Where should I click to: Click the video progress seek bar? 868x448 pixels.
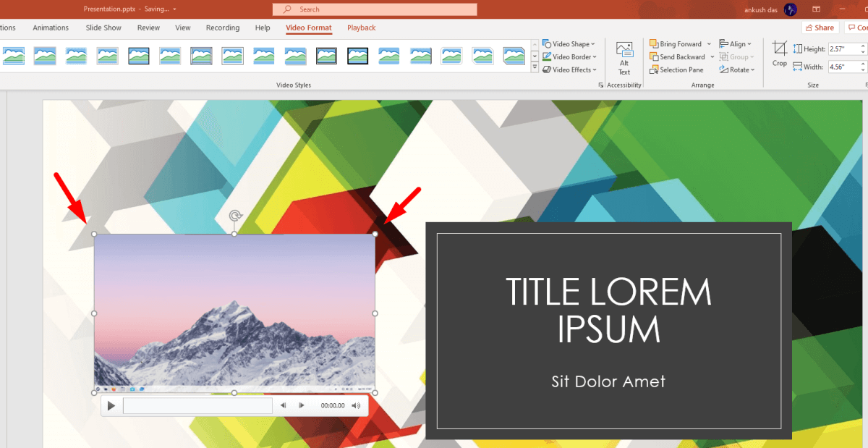[197, 405]
